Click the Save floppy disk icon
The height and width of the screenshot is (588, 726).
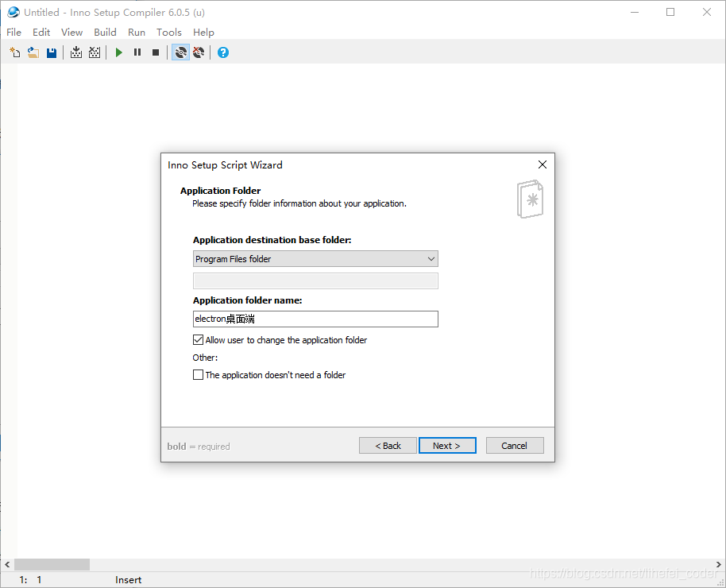[x=52, y=52]
